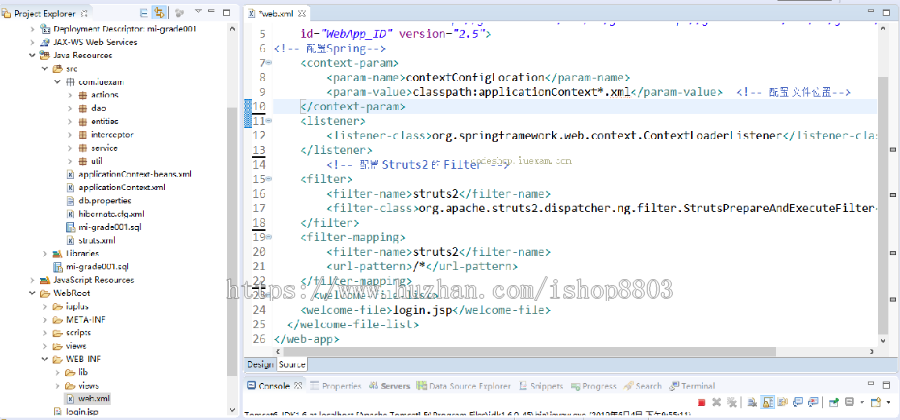Click the JavaScript Resources icon
The height and width of the screenshot is (420, 900).
click(44, 280)
